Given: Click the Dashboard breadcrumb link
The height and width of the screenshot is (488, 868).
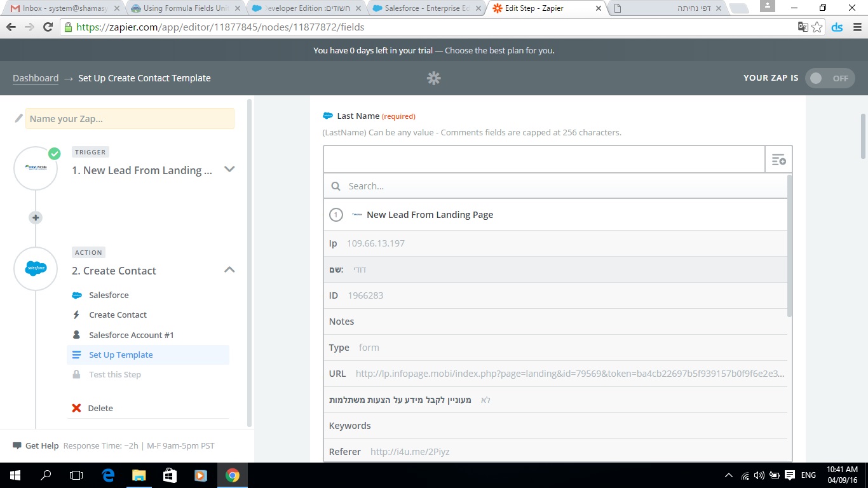Looking at the screenshot, I should click(36, 78).
